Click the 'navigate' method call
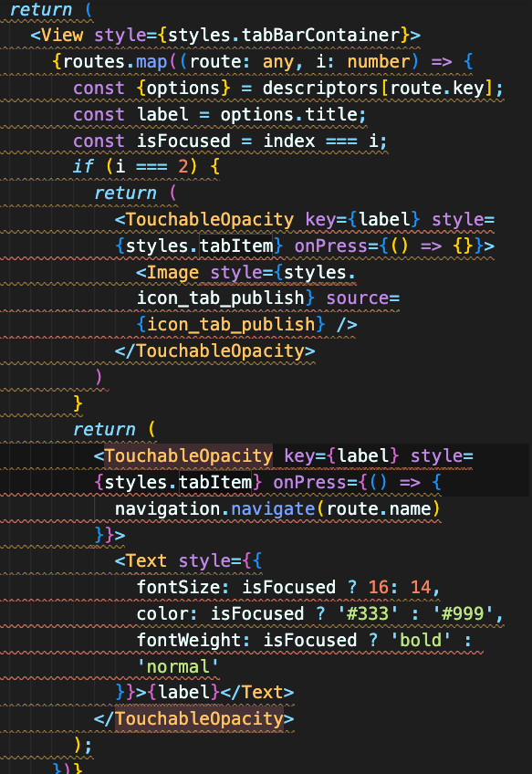The height and width of the screenshot is (774, 532). coord(273,509)
